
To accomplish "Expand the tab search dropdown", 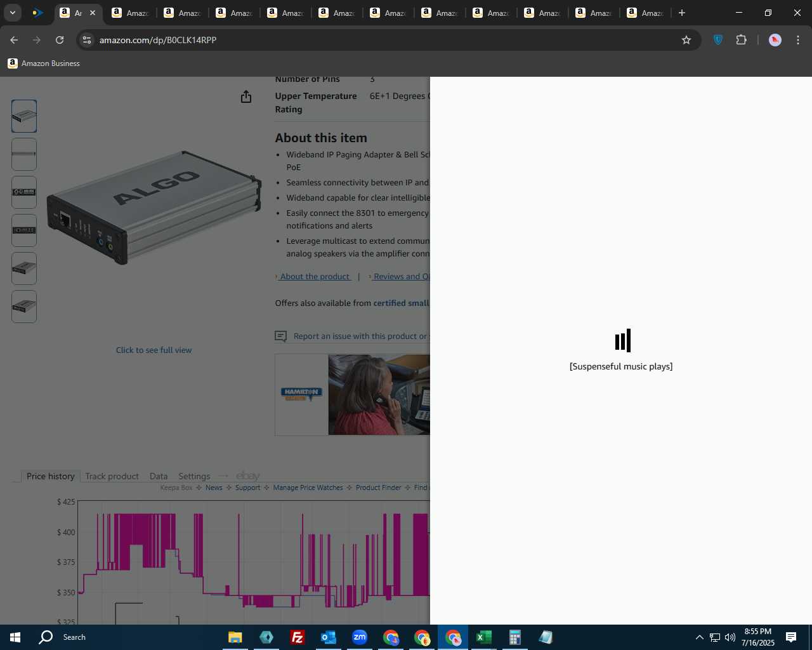I will coord(13,13).
